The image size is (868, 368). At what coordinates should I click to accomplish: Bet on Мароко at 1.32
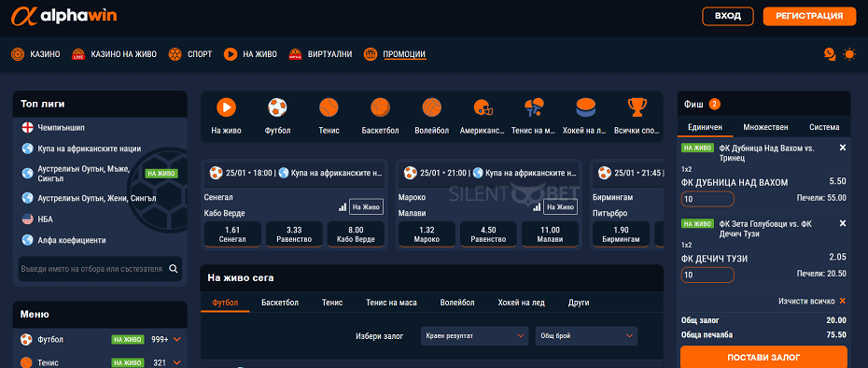427,234
